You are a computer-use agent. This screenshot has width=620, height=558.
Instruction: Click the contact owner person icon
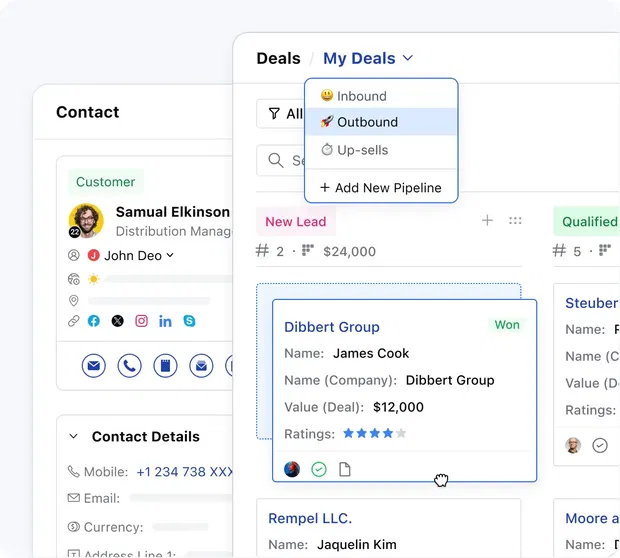(74, 255)
